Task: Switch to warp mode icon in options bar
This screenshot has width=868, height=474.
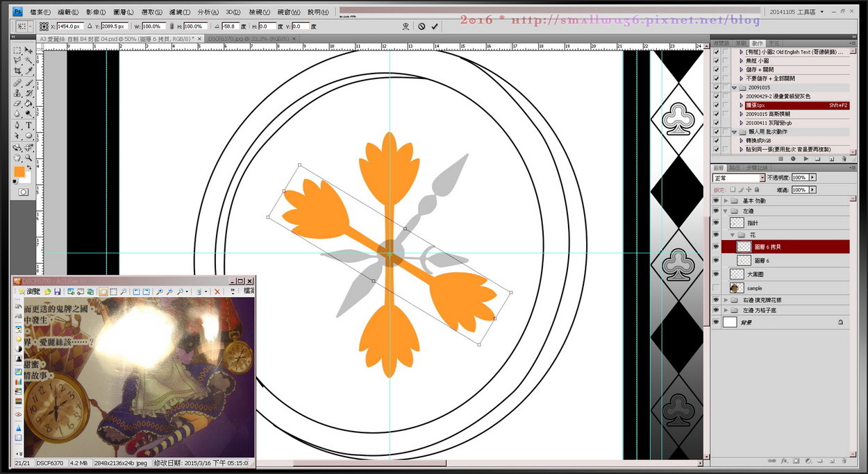Action: pyautogui.click(x=406, y=26)
